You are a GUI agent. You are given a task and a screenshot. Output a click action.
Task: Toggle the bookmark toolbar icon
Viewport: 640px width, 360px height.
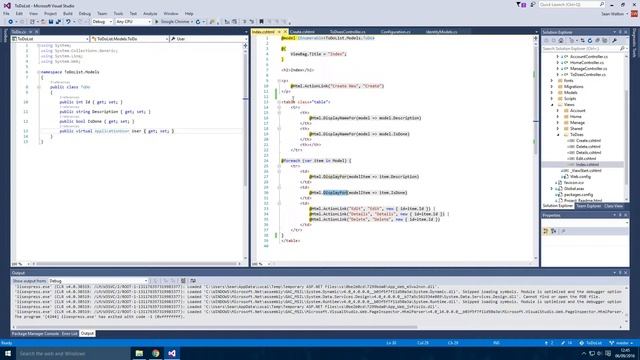click(261, 22)
